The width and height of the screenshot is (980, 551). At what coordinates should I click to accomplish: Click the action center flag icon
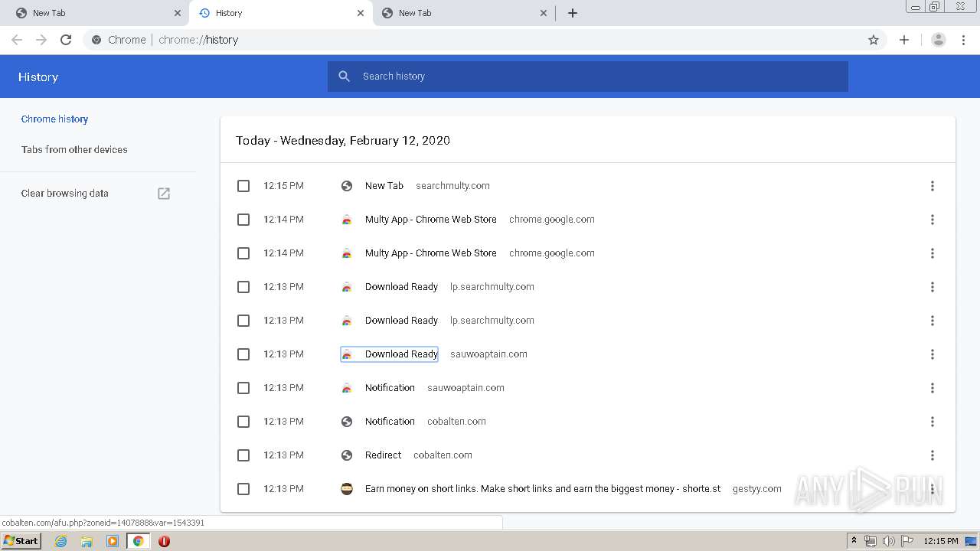[x=906, y=541]
